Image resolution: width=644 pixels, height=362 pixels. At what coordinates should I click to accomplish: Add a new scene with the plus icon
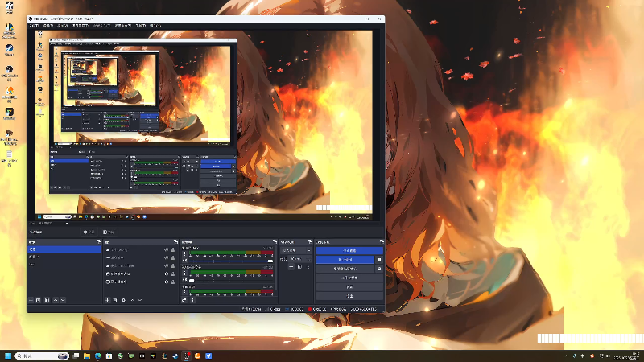click(x=31, y=300)
